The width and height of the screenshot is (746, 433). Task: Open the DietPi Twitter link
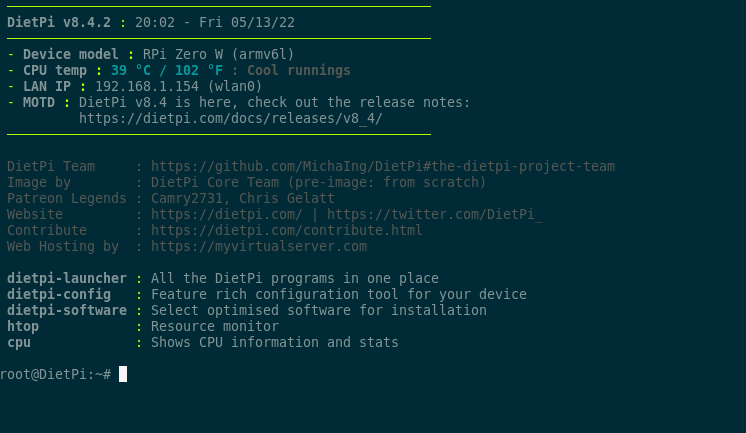pos(435,215)
